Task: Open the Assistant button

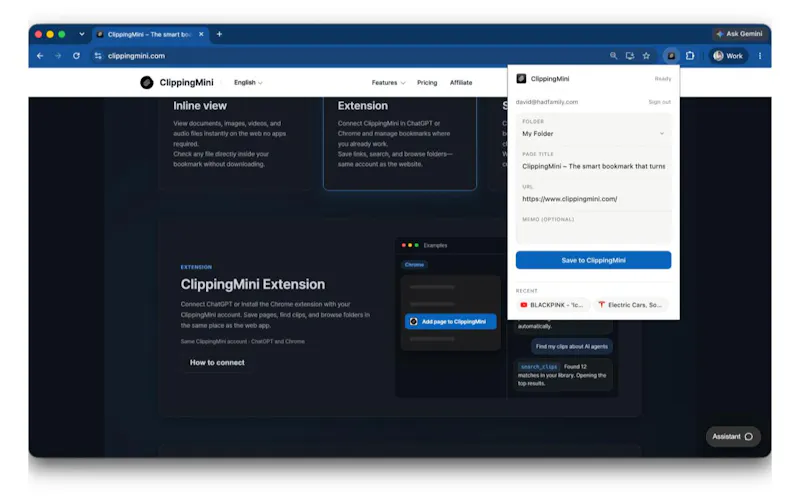Action: click(733, 437)
